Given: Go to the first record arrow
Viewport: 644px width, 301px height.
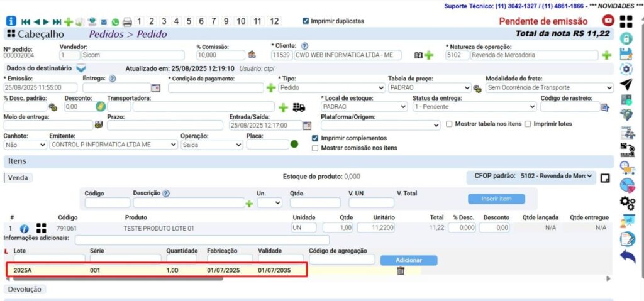Looking at the screenshot, I should point(26,21).
